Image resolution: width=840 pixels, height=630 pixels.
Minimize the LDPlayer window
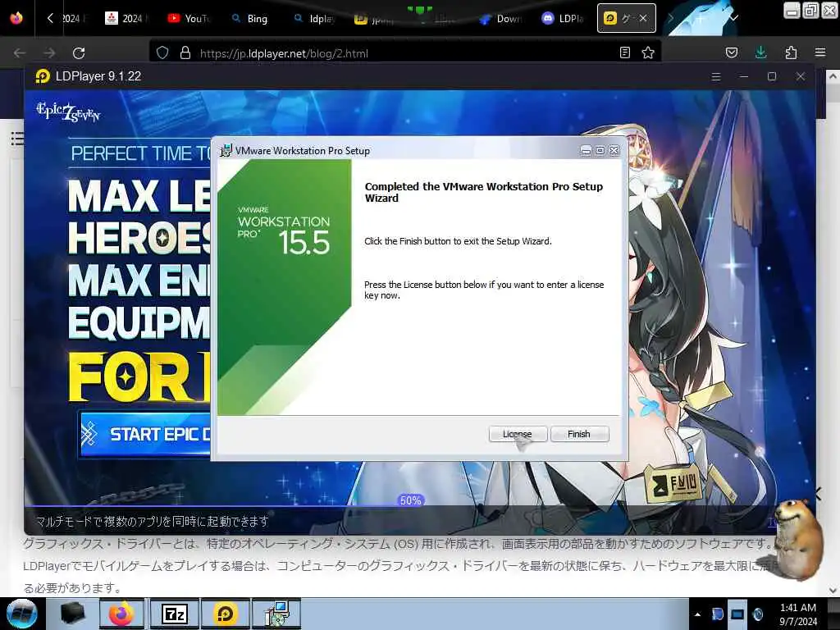pos(743,76)
